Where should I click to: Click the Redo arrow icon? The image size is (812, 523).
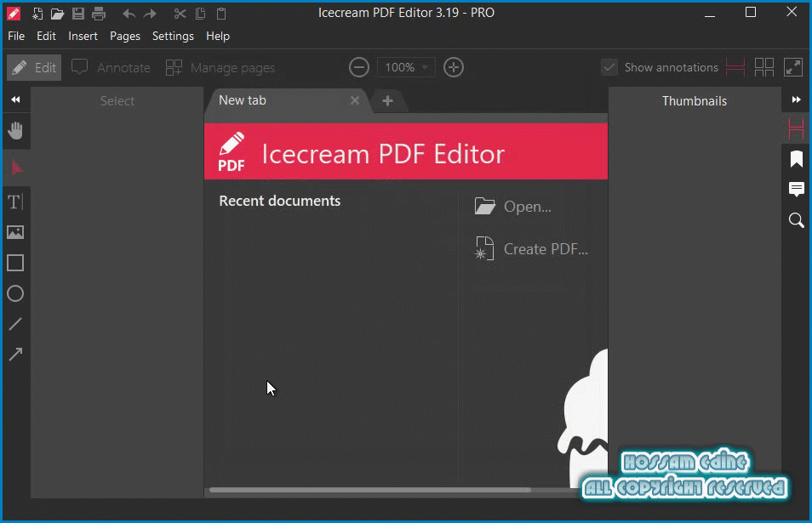pyautogui.click(x=150, y=14)
